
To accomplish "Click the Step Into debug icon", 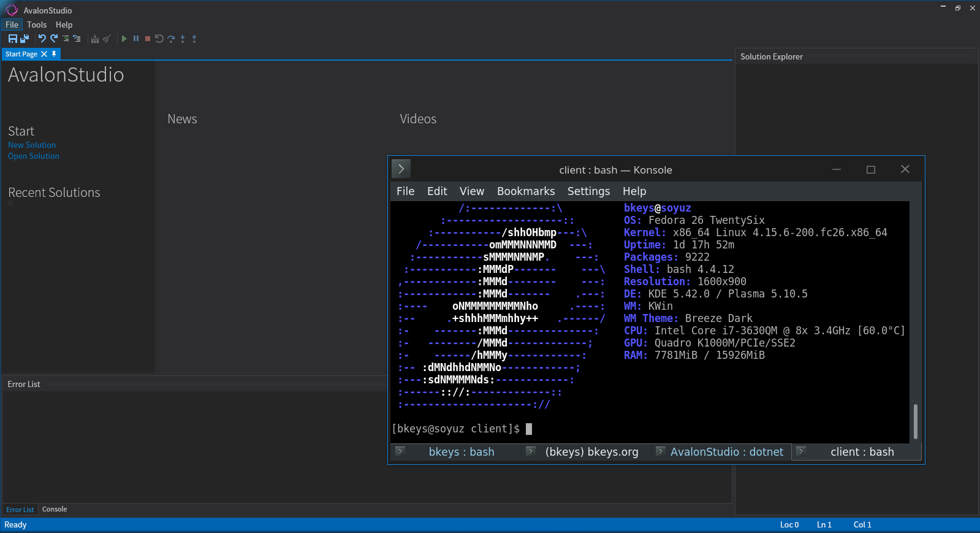I will pyautogui.click(x=183, y=39).
